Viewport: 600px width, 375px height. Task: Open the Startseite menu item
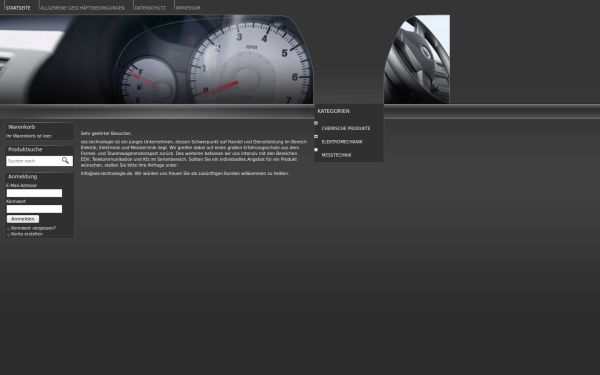click(18, 8)
